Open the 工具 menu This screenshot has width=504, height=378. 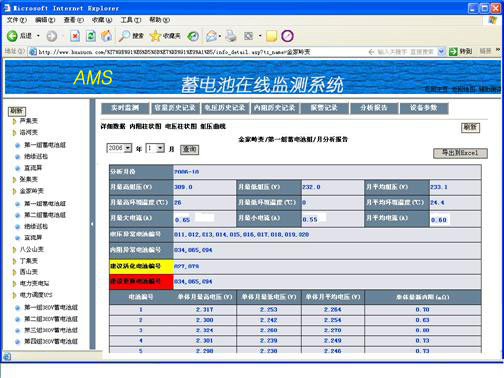(x=131, y=20)
